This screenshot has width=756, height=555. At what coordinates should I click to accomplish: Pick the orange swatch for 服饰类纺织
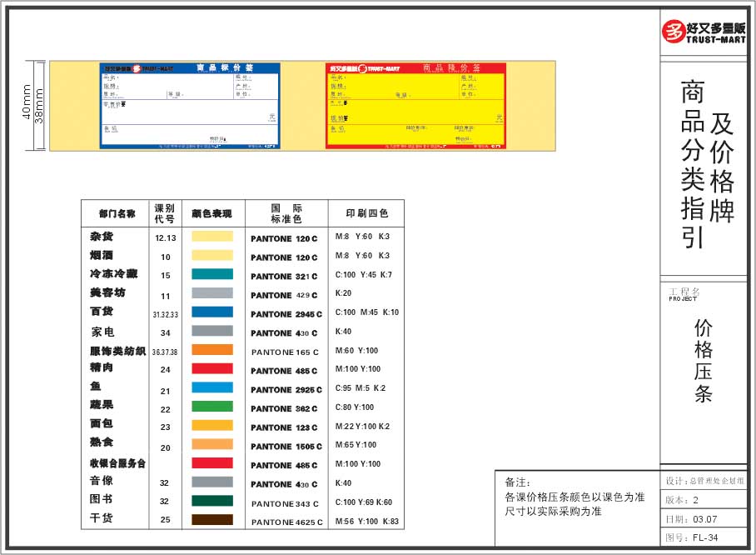[212, 350]
